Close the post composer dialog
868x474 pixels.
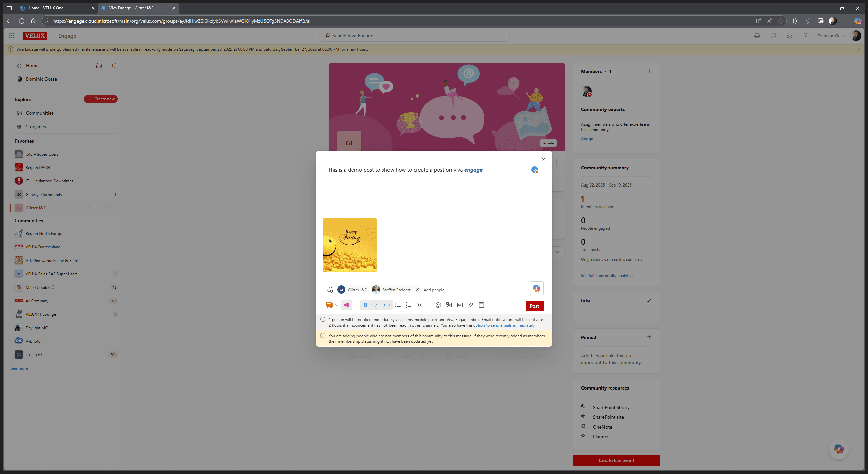click(x=543, y=159)
